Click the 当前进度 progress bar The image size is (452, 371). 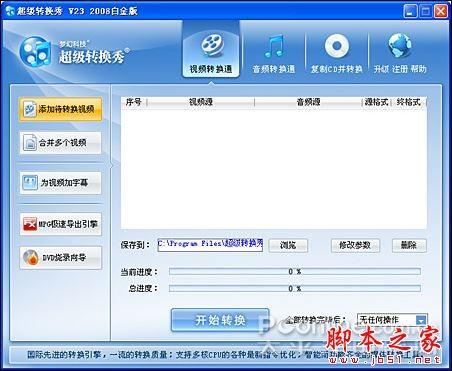click(x=295, y=272)
